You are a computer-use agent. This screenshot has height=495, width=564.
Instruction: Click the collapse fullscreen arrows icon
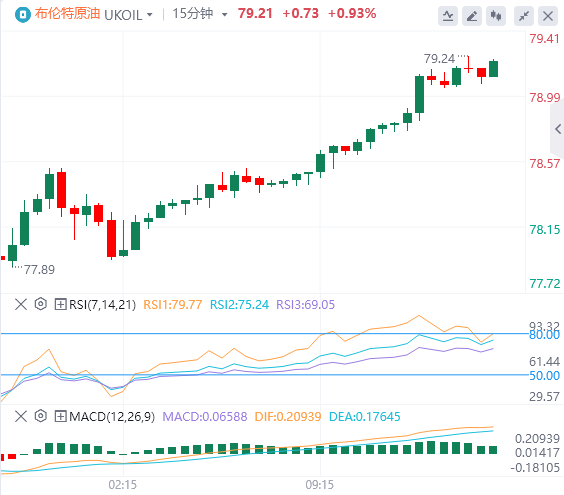click(x=524, y=16)
